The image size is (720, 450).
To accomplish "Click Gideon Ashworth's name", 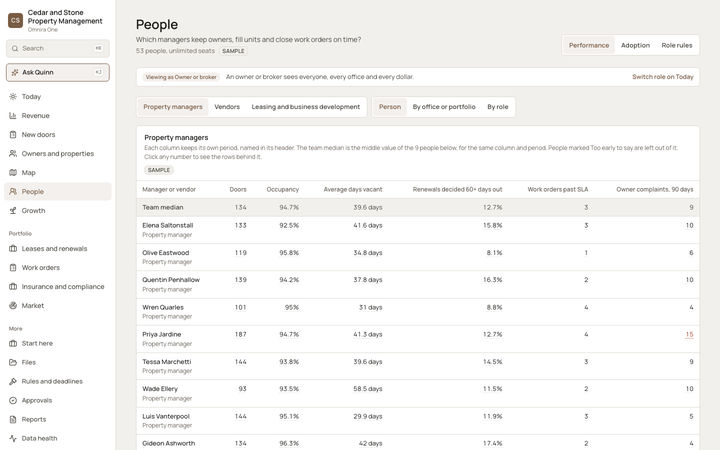I will click(x=169, y=443).
